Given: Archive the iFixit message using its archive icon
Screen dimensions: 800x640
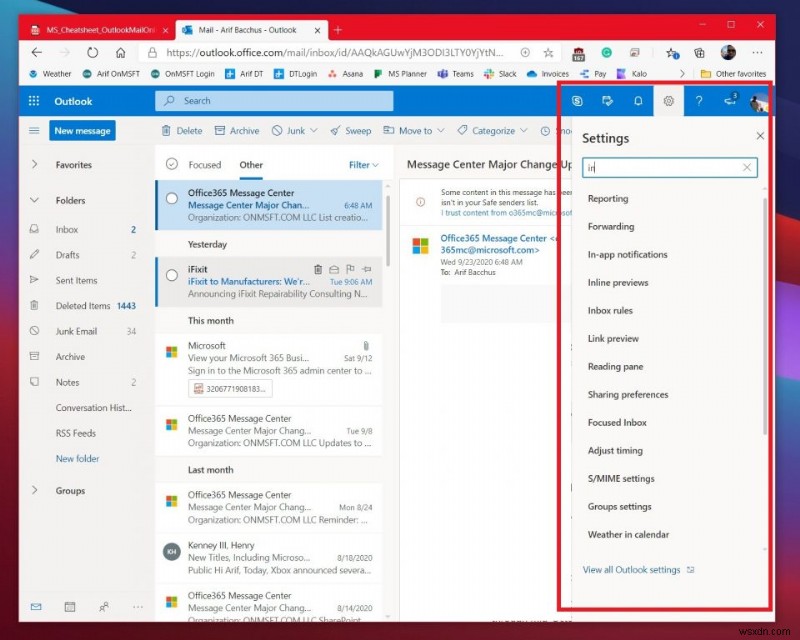Looking at the screenshot, I should point(334,268).
